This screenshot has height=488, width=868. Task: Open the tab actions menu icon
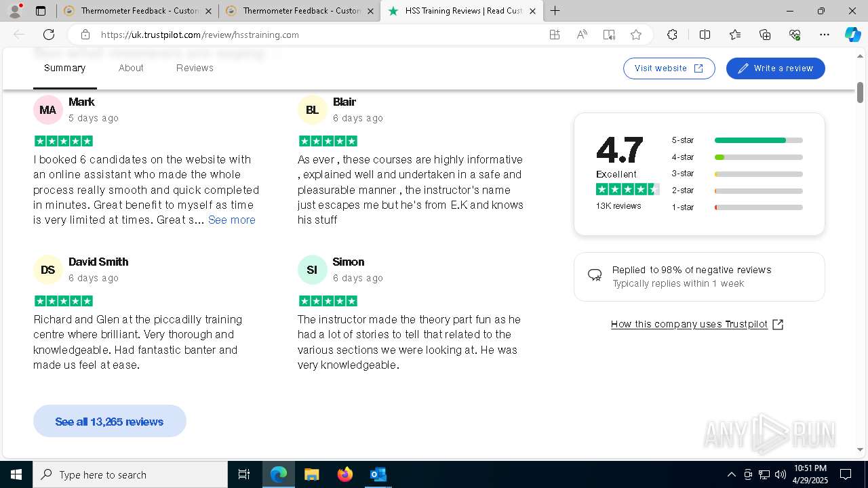(x=41, y=11)
